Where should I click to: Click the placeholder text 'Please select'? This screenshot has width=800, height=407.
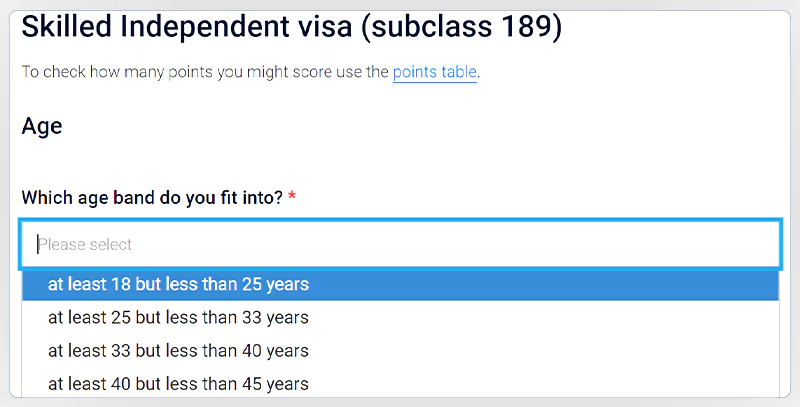point(85,244)
